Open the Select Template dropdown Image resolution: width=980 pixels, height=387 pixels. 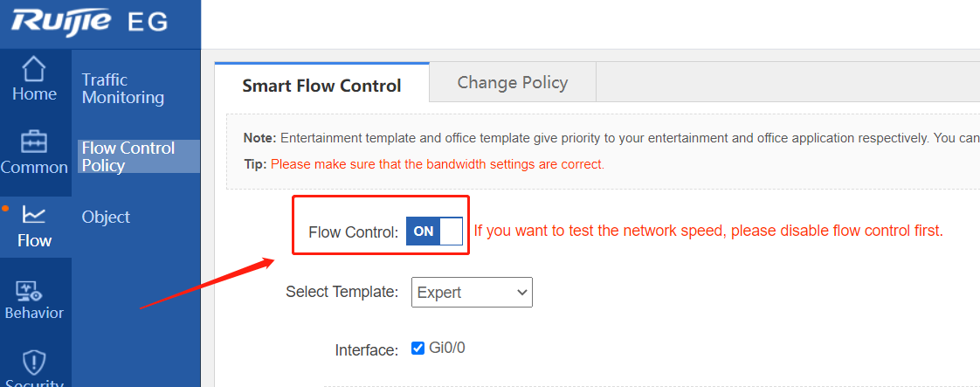pos(472,292)
